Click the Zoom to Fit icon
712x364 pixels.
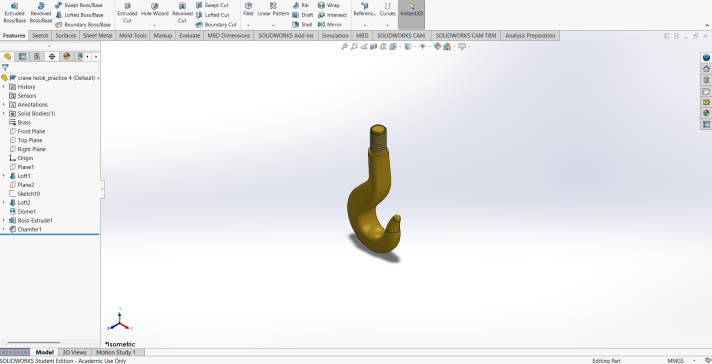pos(345,46)
